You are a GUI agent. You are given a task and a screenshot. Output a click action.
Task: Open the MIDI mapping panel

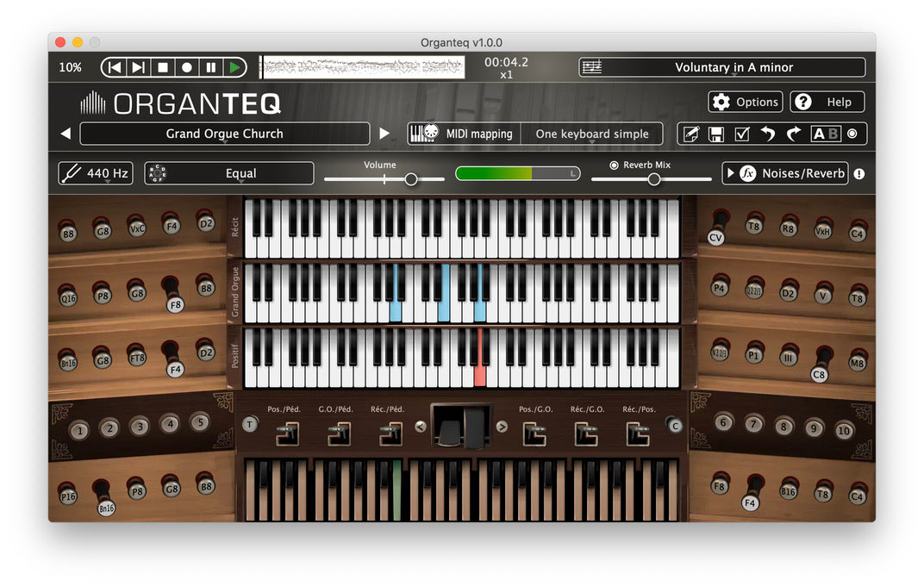click(x=465, y=134)
